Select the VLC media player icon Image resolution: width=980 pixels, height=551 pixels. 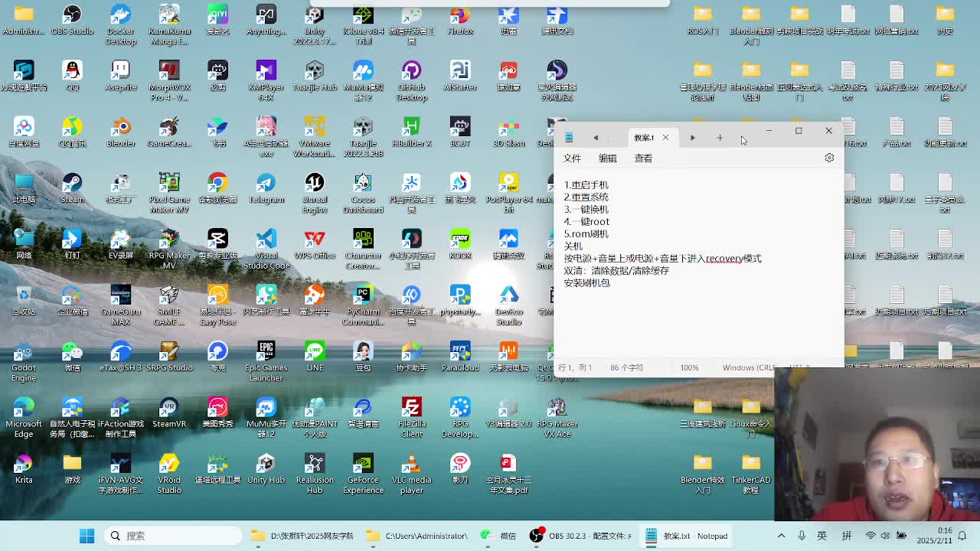[411, 473]
